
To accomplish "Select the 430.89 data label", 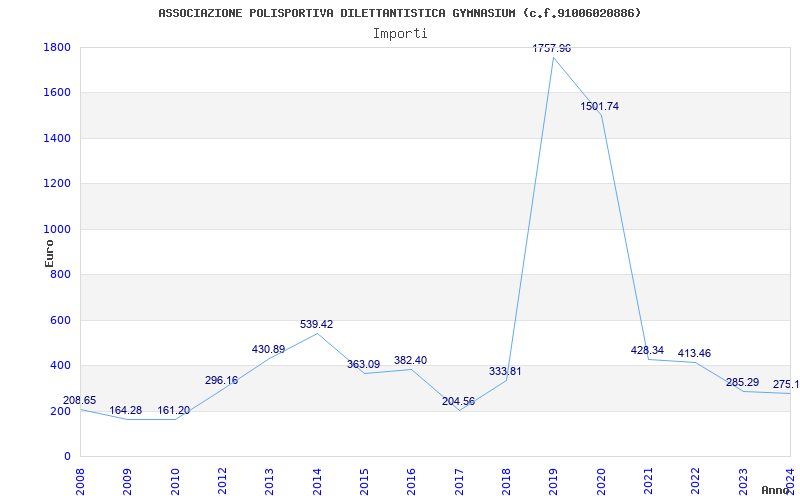I will pyautogui.click(x=268, y=349).
